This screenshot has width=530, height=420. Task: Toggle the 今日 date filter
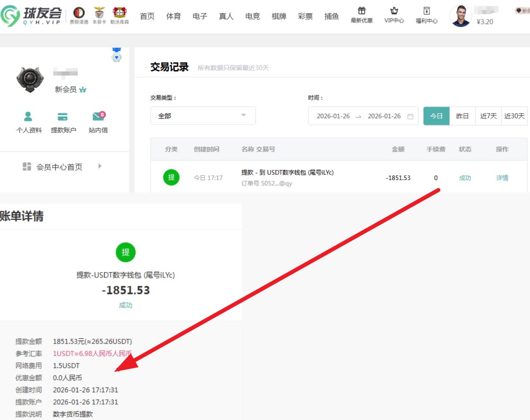[x=436, y=116]
